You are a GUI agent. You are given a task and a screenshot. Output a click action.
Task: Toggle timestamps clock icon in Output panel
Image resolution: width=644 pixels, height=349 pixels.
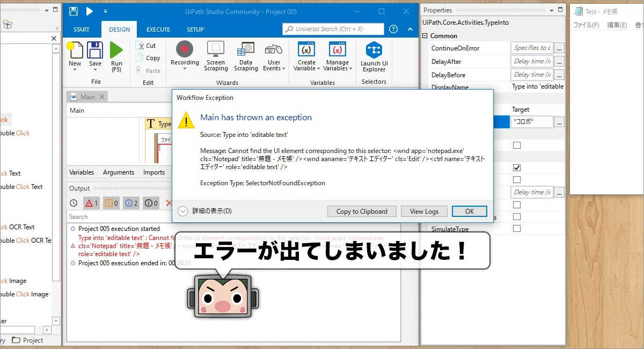[x=74, y=203]
